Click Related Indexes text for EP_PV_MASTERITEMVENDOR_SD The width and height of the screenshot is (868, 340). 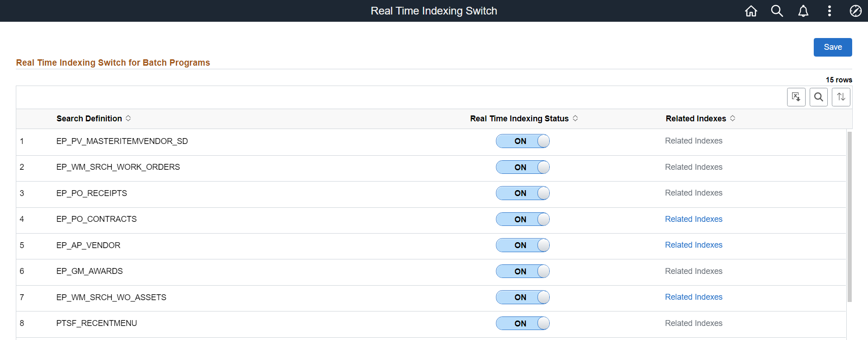[693, 141]
